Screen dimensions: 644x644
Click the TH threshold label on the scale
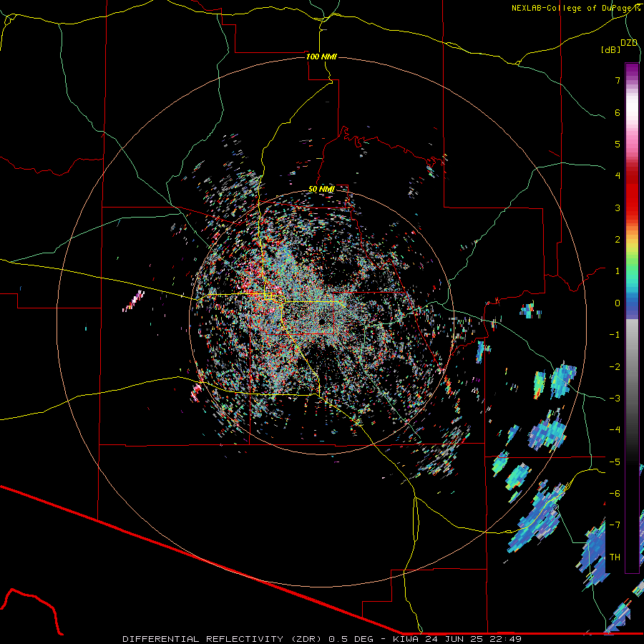pos(615,557)
